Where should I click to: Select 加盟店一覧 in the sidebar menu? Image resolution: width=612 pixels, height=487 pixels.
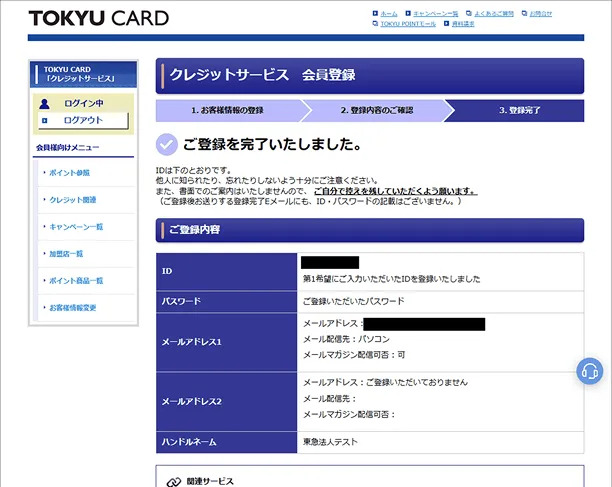point(66,254)
